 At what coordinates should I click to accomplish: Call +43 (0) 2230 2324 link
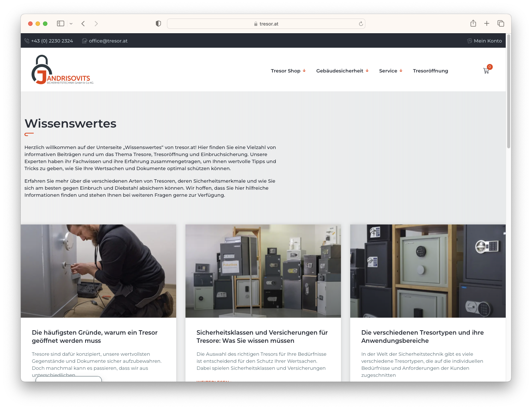click(52, 41)
